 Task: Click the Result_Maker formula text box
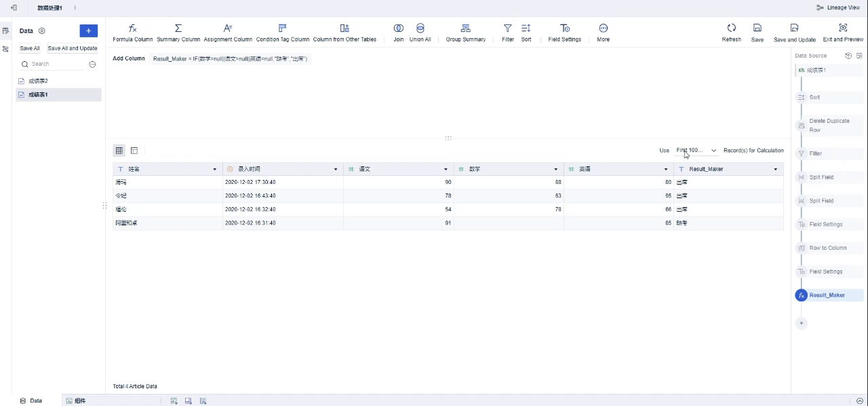pos(231,59)
